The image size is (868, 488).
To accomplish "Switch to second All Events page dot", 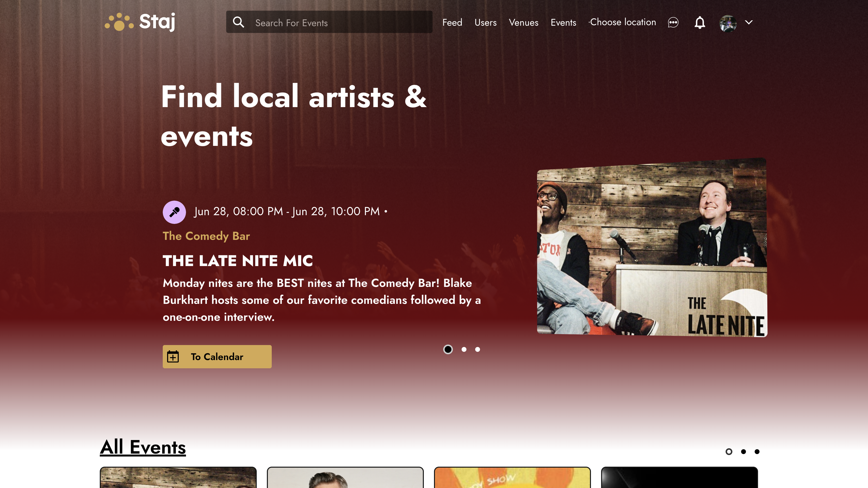I will [x=743, y=452].
